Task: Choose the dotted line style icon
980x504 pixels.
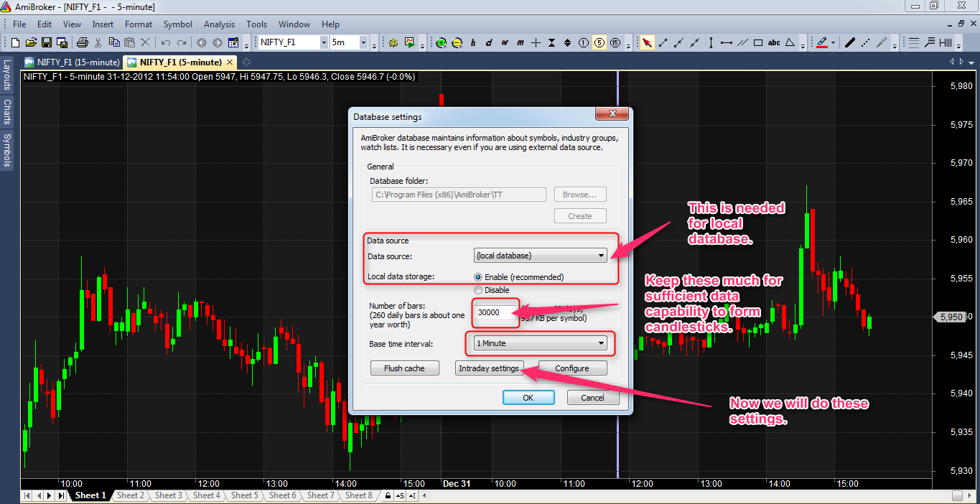Action: [866, 42]
